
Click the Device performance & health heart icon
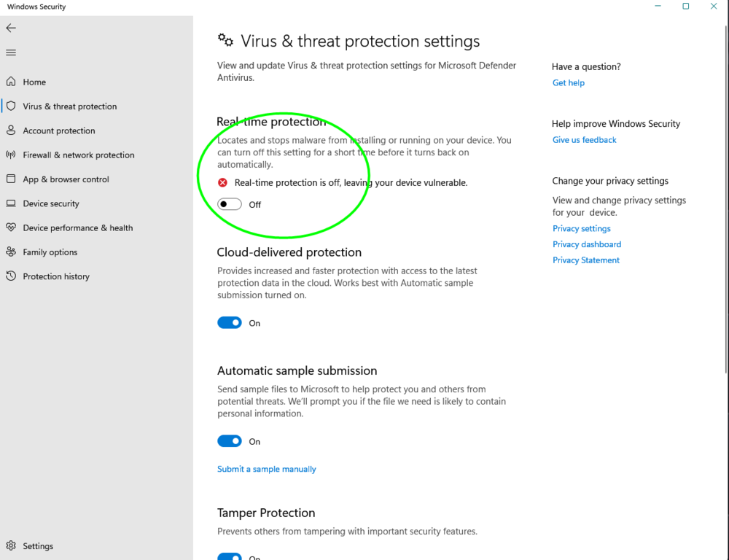[x=11, y=227]
